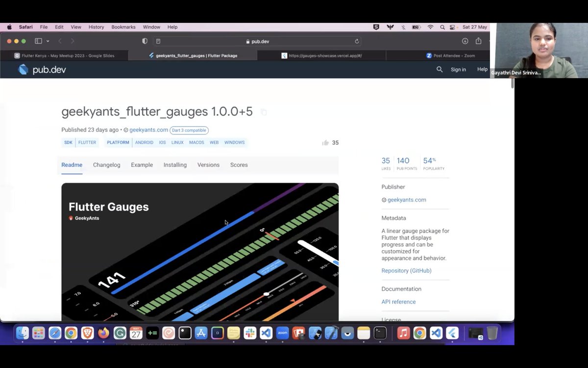Open the Changelog tab
The image size is (588, 368).
click(x=106, y=165)
